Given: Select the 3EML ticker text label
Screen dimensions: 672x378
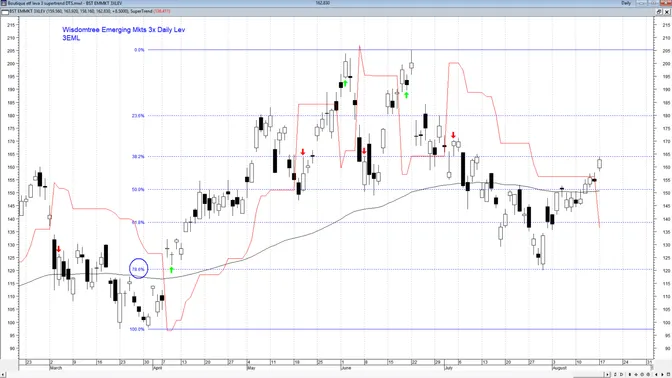Looking at the screenshot, I should pyautogui.click(x=71, y=38).
